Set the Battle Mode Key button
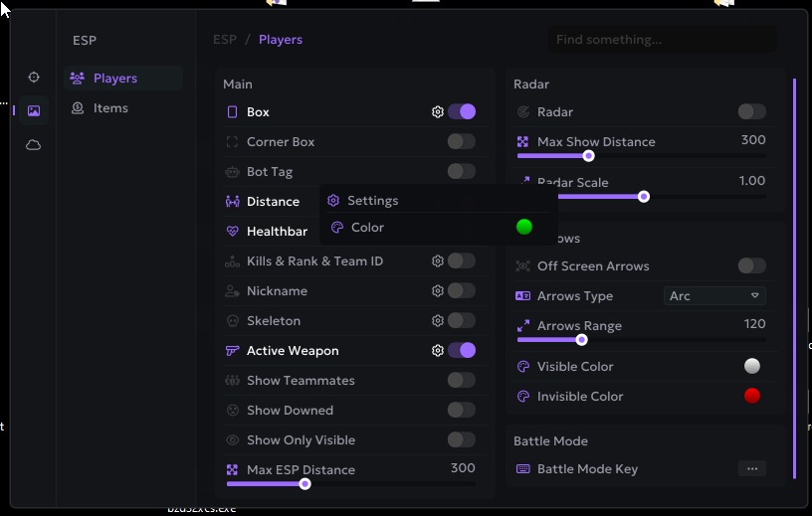 pyautogui.click(x=752, y=469)
